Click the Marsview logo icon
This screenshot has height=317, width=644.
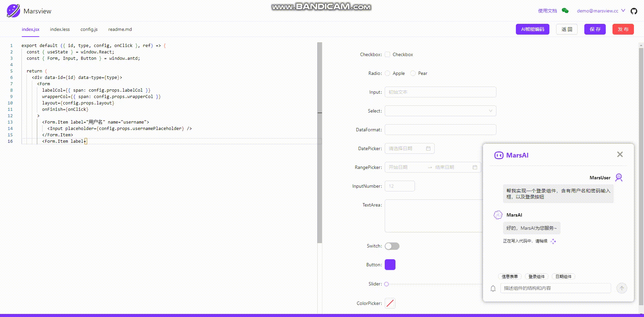click(x=13, y=10)
